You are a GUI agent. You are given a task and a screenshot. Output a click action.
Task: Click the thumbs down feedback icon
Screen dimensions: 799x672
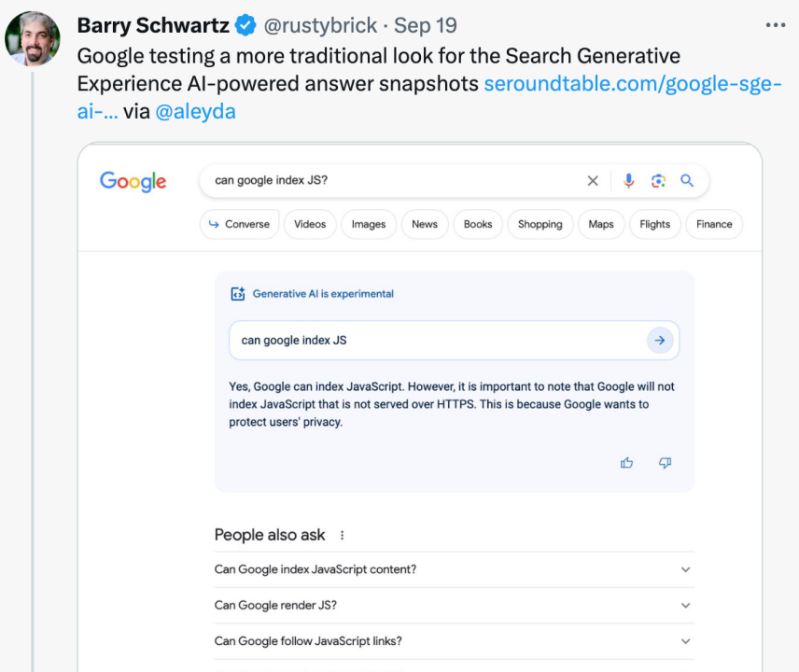tap(666, 463)
